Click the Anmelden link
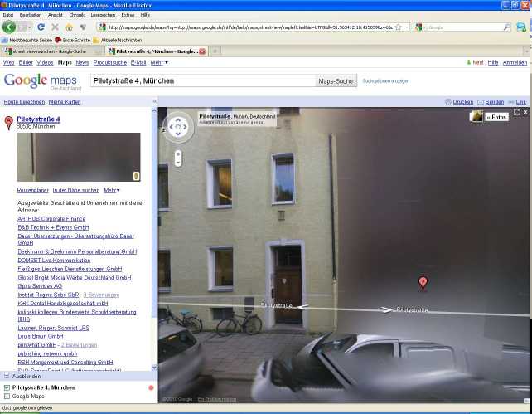Screen dimensions: 532x414 pyautogui.click(x=515, y=62)
